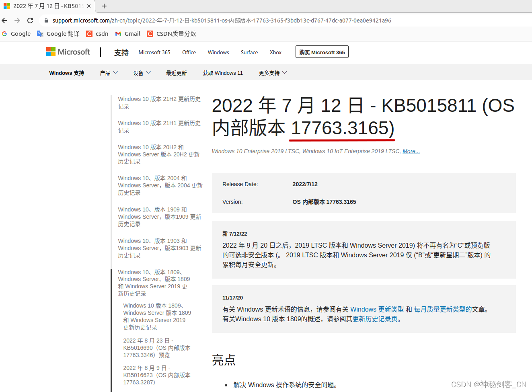Open 2022 年 8 月 9 日 KB5016623 article
Image resolution: width=532 pixels, height=392 pixels.
(x=157, y=375)
